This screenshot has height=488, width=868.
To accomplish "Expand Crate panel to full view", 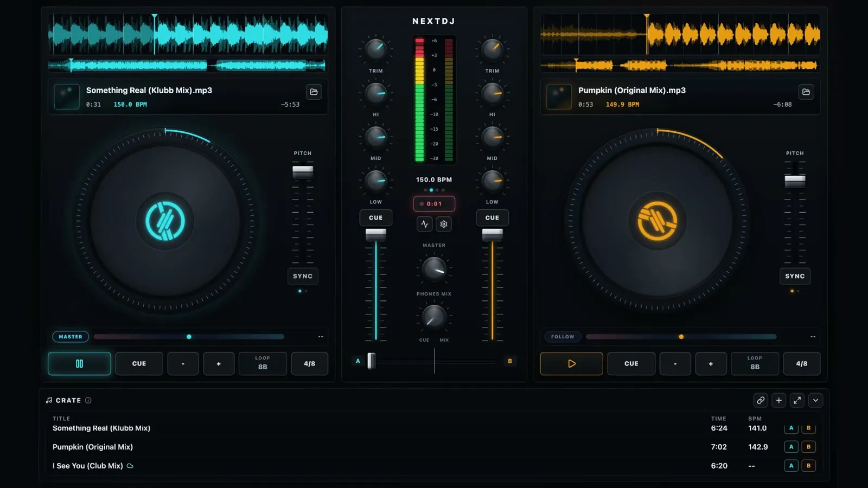I will point(797,400).
